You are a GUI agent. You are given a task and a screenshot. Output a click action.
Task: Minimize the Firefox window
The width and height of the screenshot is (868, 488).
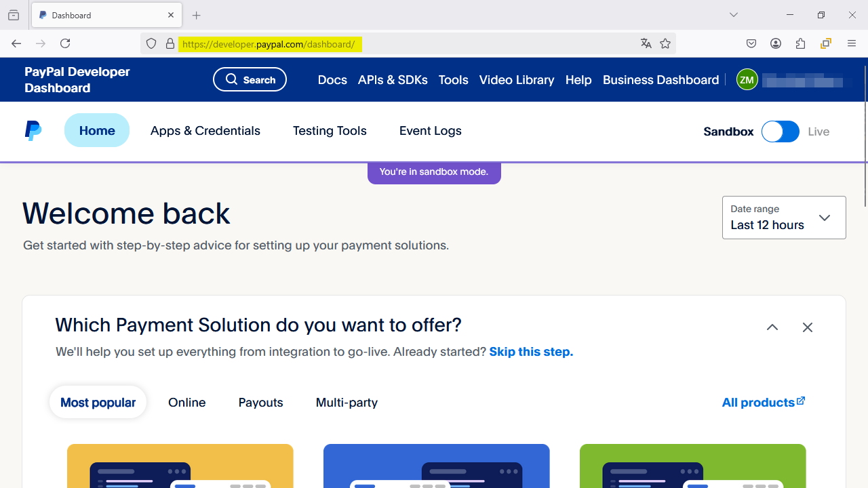pos(790,15)
